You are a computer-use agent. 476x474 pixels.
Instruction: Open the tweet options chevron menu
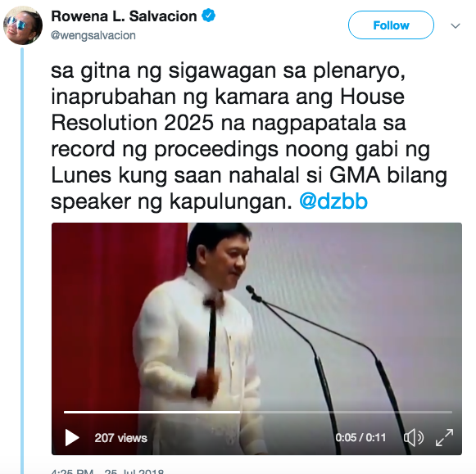456,25
